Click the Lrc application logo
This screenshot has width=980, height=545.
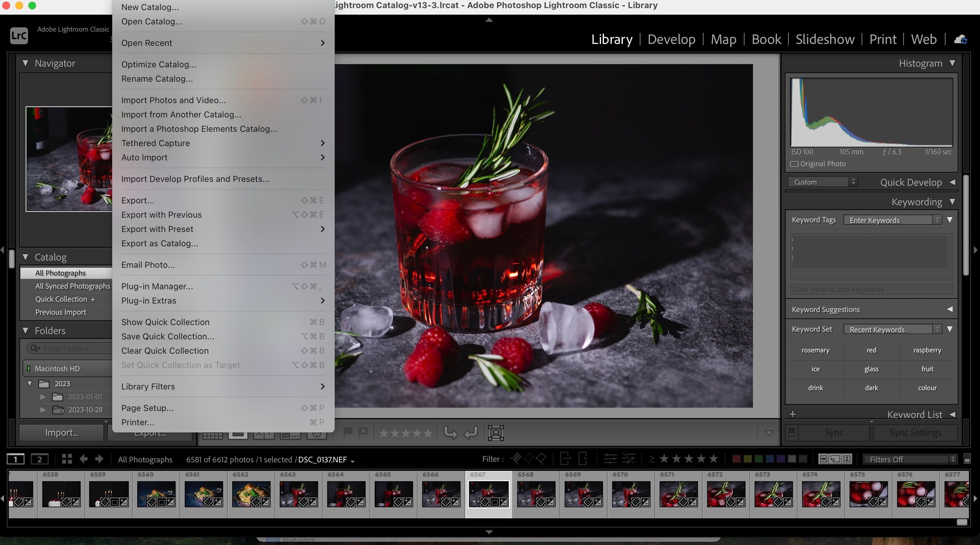[19, 36]
